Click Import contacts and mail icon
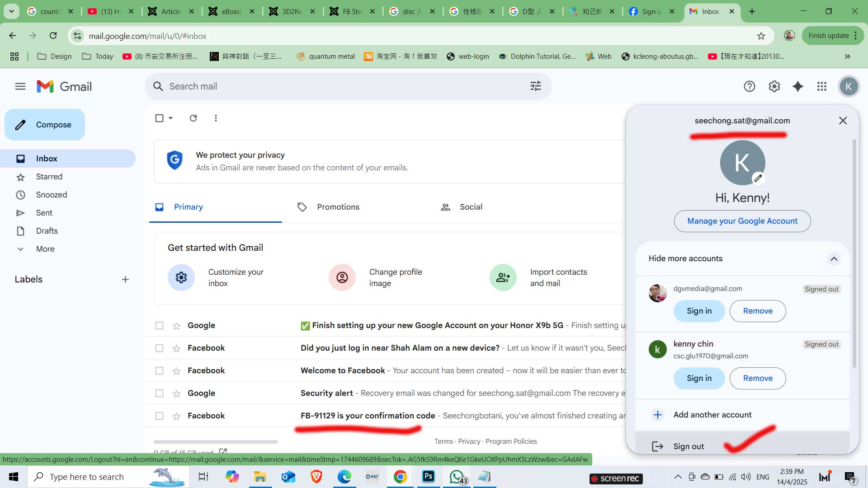 point(503,277)
